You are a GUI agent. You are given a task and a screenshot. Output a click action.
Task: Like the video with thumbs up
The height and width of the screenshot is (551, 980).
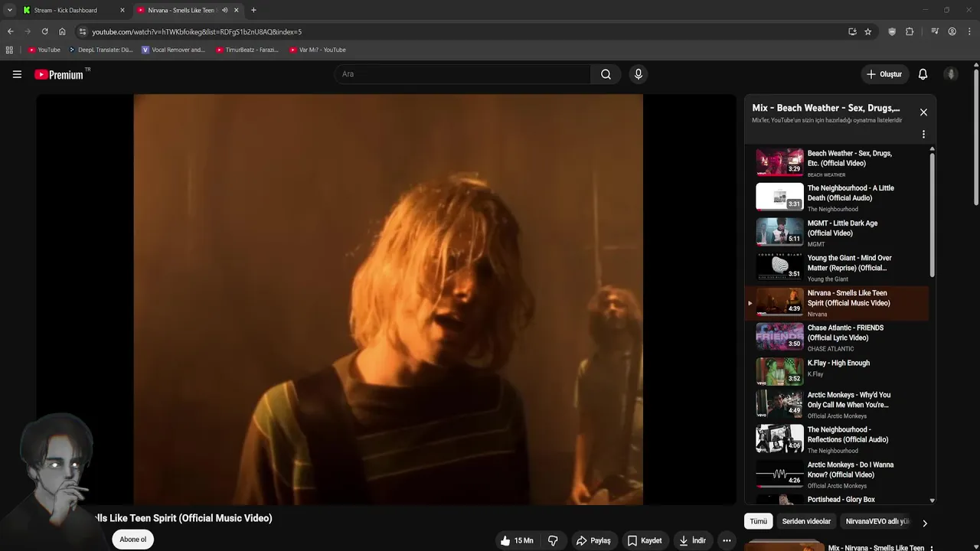pyautogui.click(x=517, y=540)
